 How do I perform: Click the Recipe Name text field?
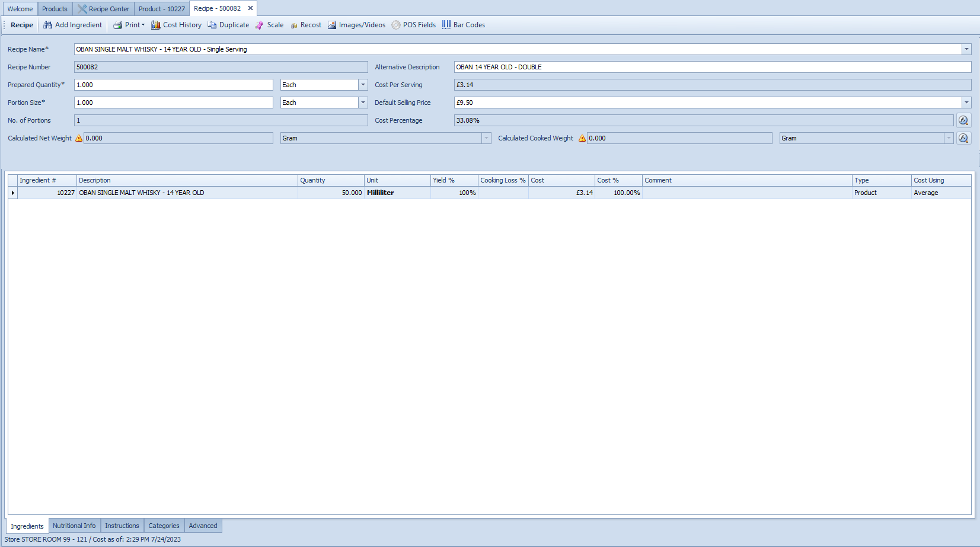coord(518,49)
